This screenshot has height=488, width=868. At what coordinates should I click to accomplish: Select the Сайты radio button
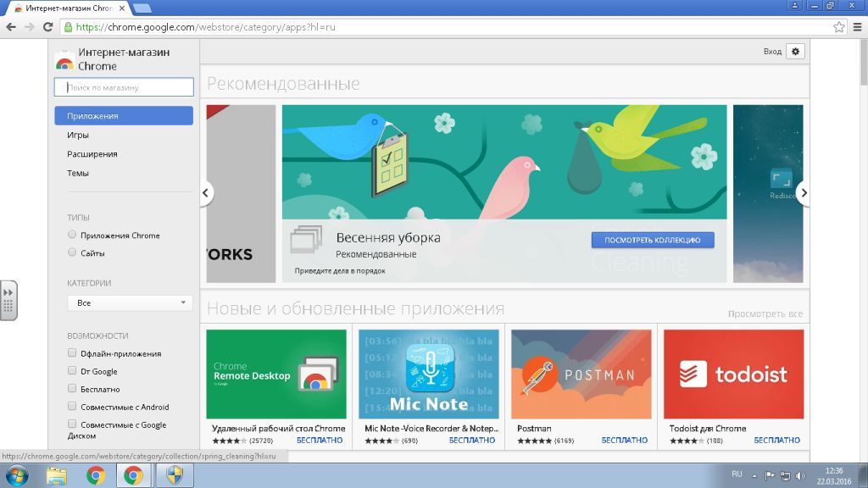click(72, 252)
